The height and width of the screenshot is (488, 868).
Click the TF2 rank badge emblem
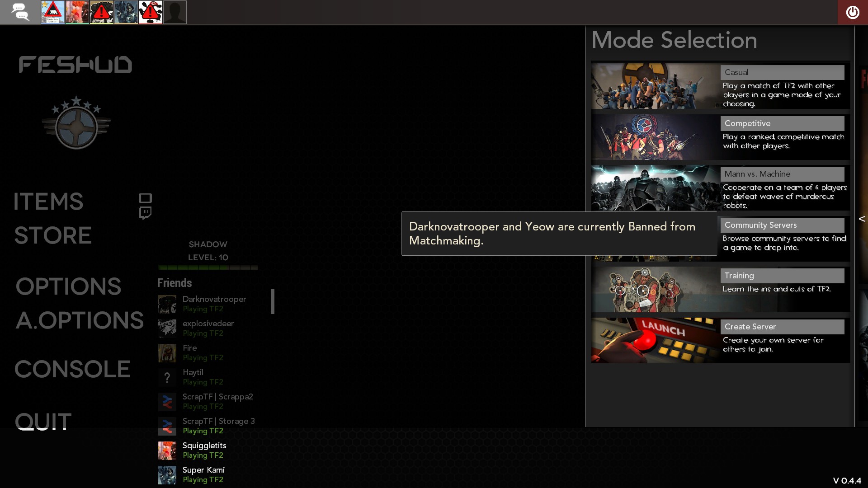[x=76, y=122]
